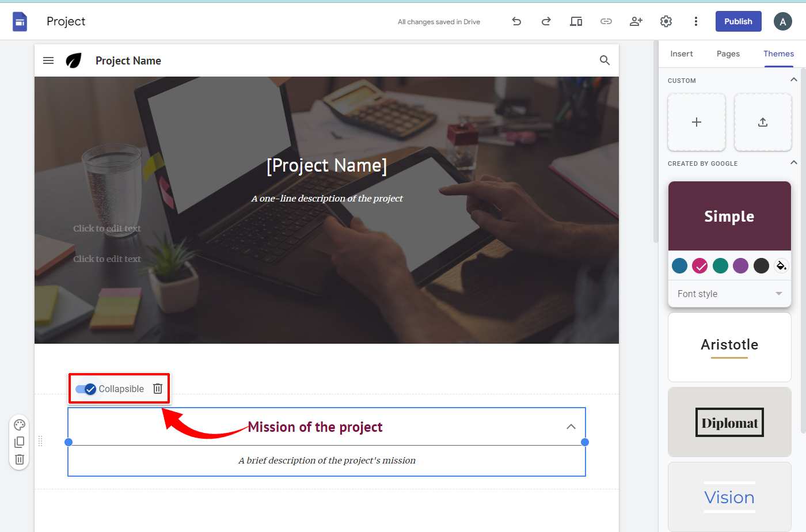Click the Undo icon
The image size is (806, 532).
(516, 21)
